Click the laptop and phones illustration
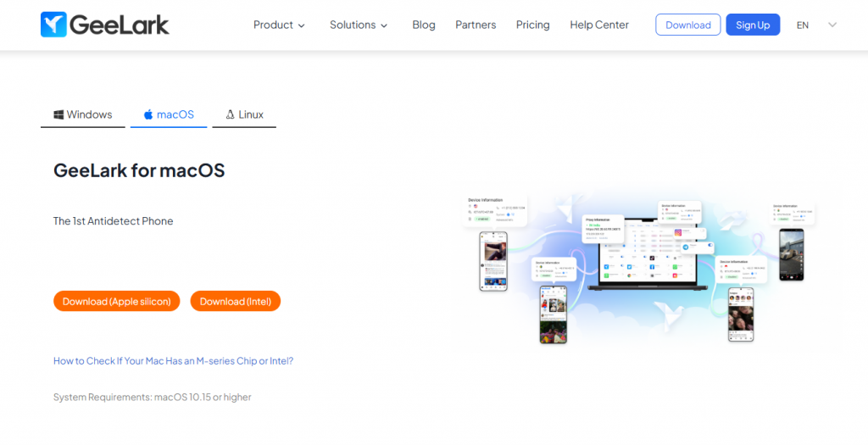The width and height of the screenshot is (868, 445). [638, 268]
